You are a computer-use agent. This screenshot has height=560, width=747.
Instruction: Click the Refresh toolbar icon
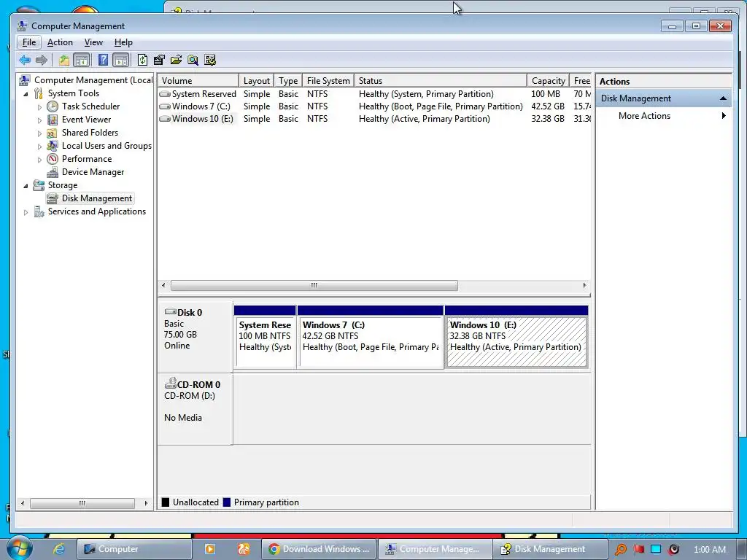point(142,60)
